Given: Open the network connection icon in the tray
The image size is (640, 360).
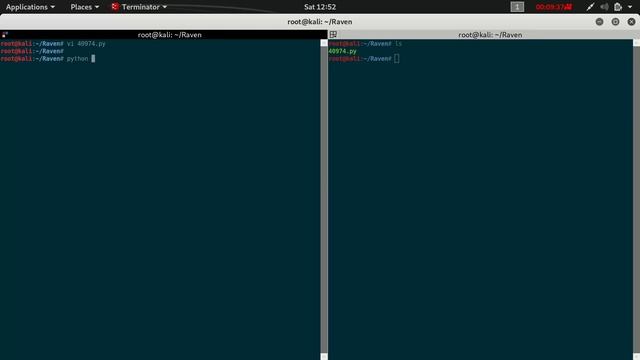Looking at the screenshot, I should [590, 7].
